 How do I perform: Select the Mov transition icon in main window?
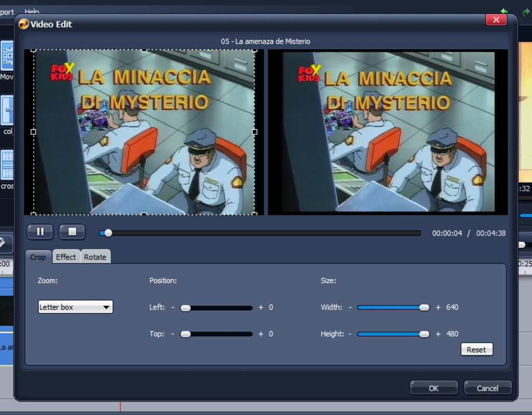[x=7, y=56]
